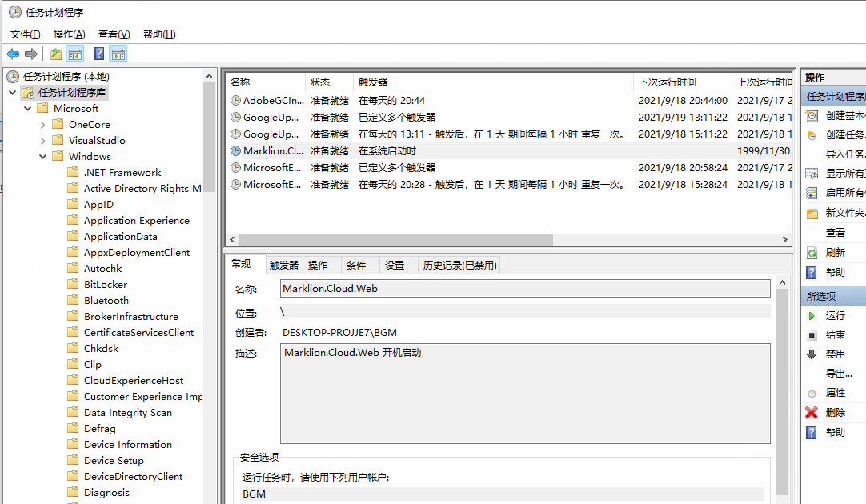Collapse the Windows folder tree node
This screenshot has width=866, height=504.
point(43,157)
